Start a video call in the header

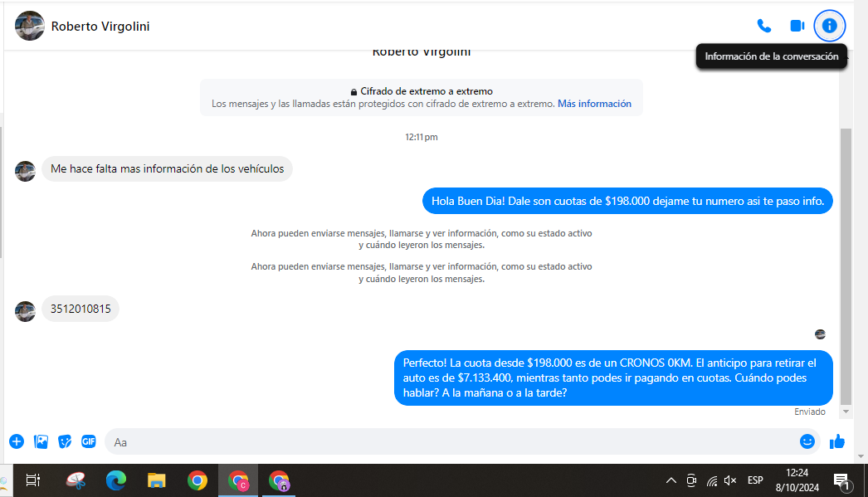[797, 26]
